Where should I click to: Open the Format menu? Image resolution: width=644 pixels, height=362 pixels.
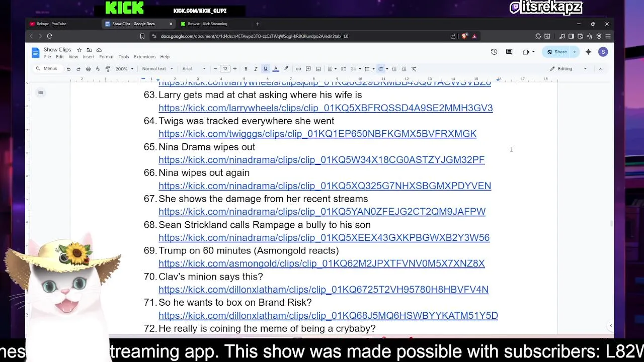(106, 57)
